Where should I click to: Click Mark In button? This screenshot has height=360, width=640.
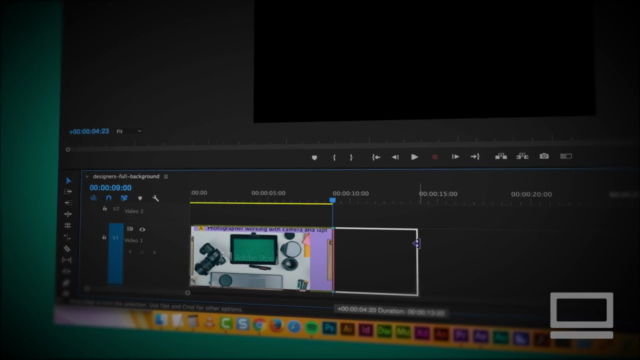tap(334, 157)
